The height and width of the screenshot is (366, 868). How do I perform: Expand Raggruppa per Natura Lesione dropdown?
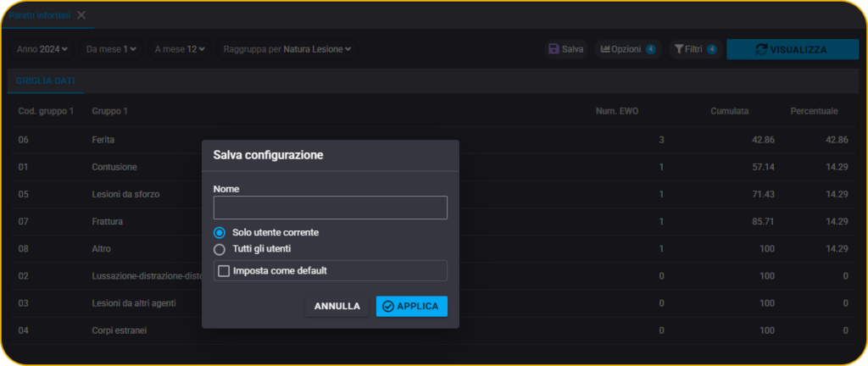click(287, 49)
